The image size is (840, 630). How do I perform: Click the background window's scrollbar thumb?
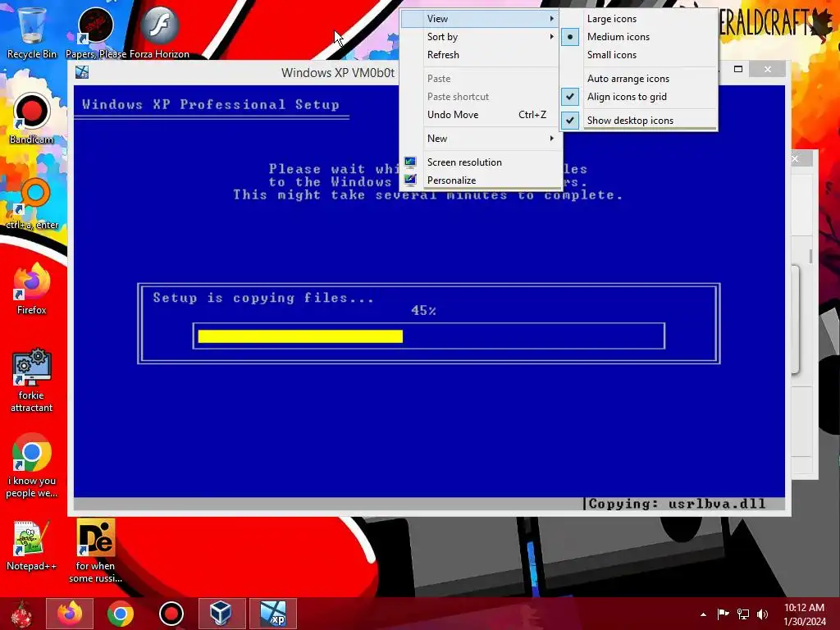(x=810, y=256)
